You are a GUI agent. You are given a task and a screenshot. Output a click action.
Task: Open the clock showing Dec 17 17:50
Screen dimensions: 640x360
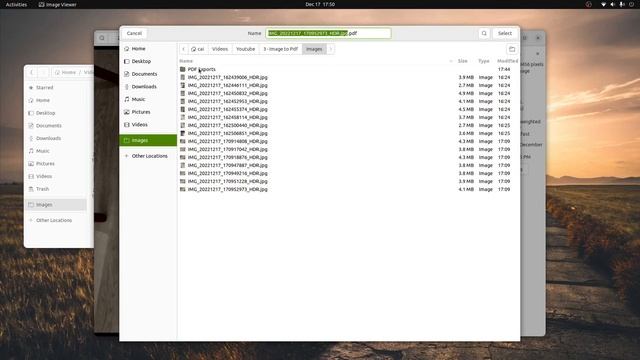point(320,4)
